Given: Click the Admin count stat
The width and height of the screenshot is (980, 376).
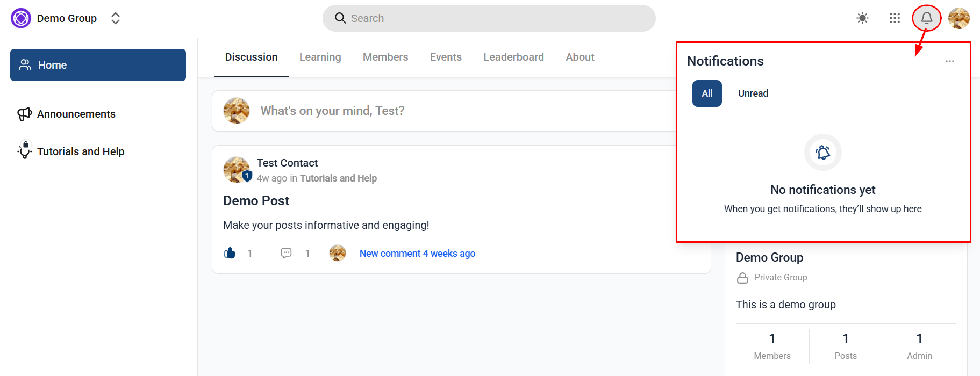Looking at the screenshot, I should [x=919, y=346].
